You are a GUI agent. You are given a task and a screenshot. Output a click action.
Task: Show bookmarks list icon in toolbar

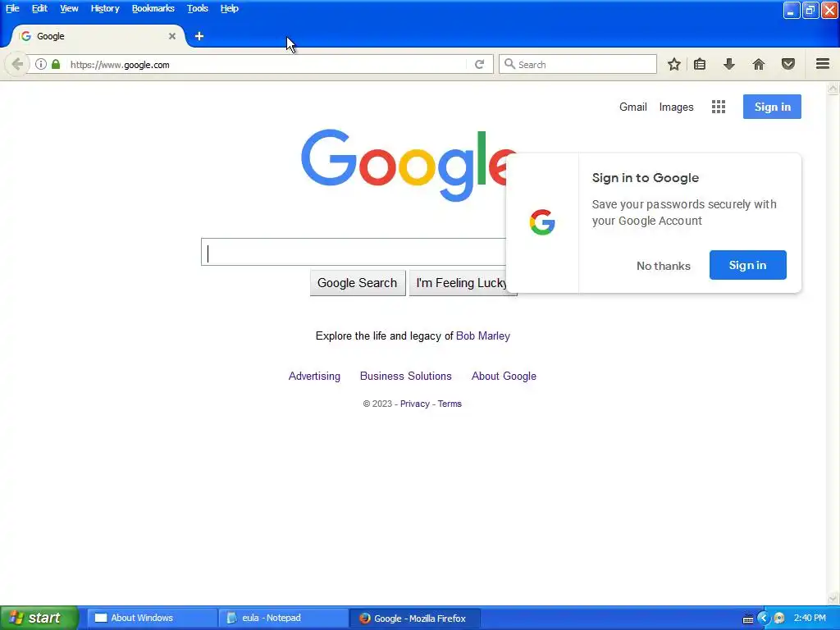point(700,64)
